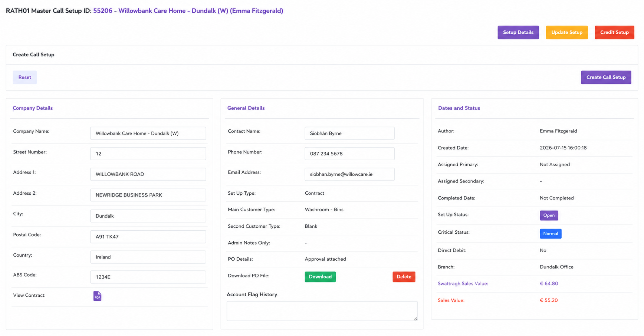Click the Dates and Status heading

point(459,108)
